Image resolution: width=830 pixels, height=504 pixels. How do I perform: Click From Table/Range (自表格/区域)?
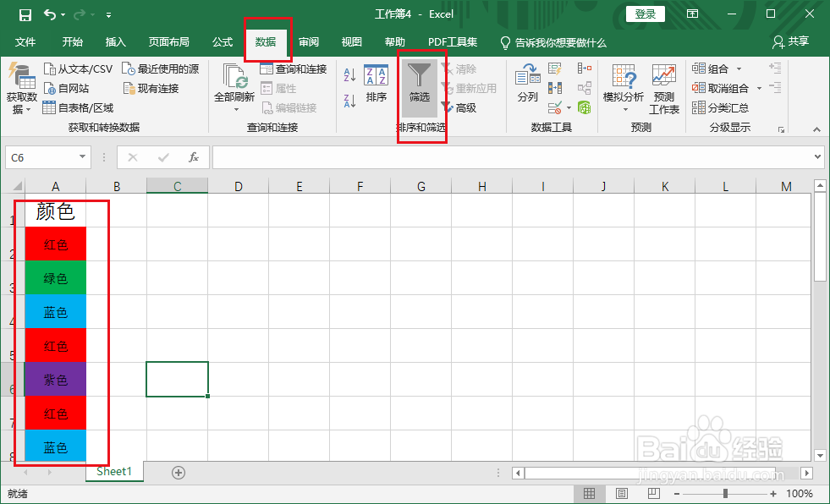(79, 108)
